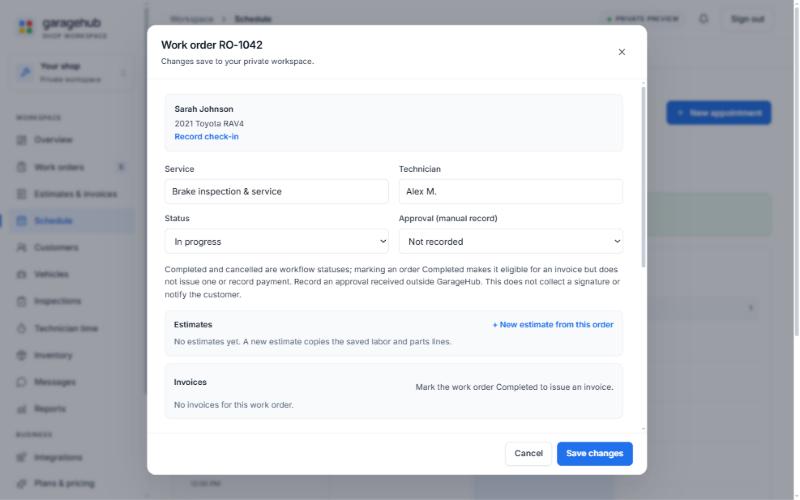Click the dialog's vertical scrollbar
The width and height of the screenshot is (800, 500).
643,177
